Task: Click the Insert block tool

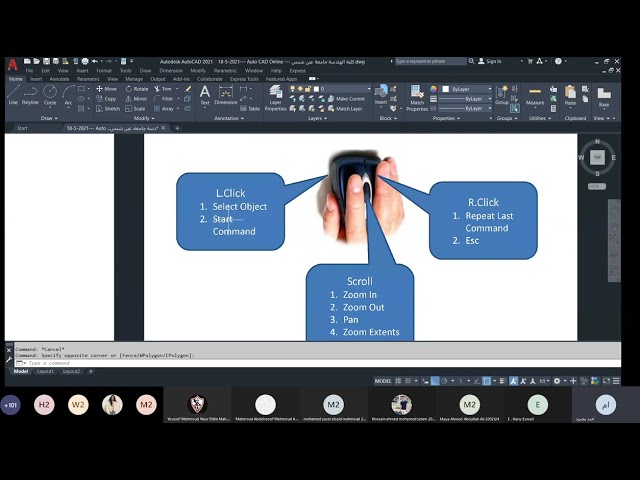Action: pyautogui.click(x=381, y=95)
